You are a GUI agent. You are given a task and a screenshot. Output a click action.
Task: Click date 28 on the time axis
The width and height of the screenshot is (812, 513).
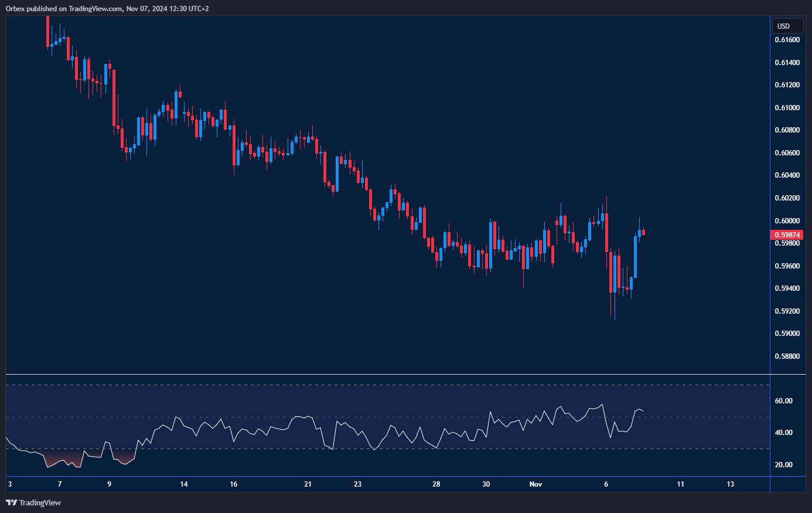click(436, 484)
